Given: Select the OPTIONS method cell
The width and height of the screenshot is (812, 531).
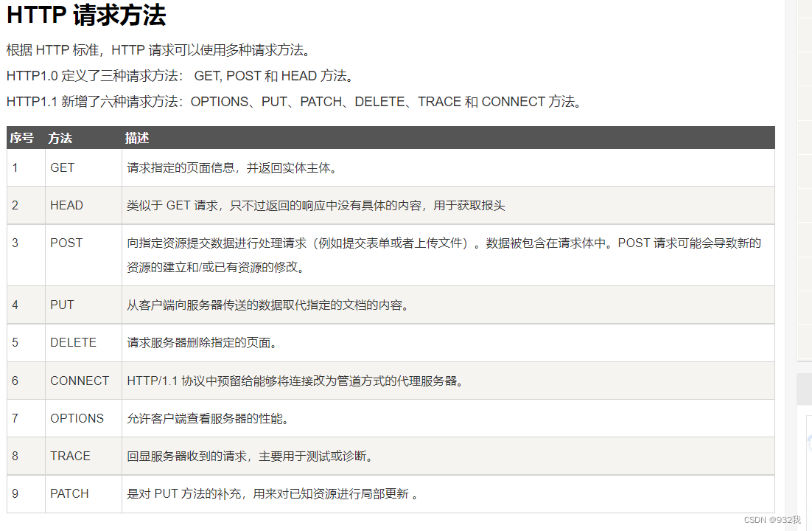Looking at the screenshot, I should point(77,418).
